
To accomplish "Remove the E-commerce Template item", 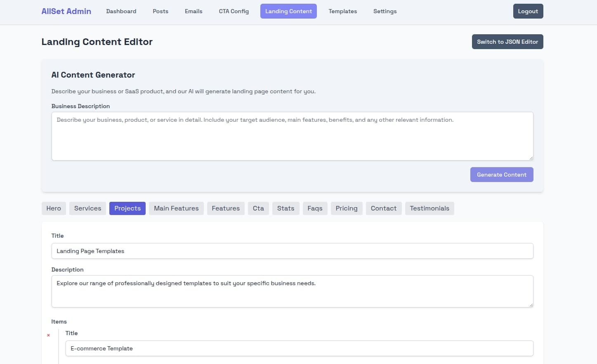I will pyautogui.click(x=48, y=335).
